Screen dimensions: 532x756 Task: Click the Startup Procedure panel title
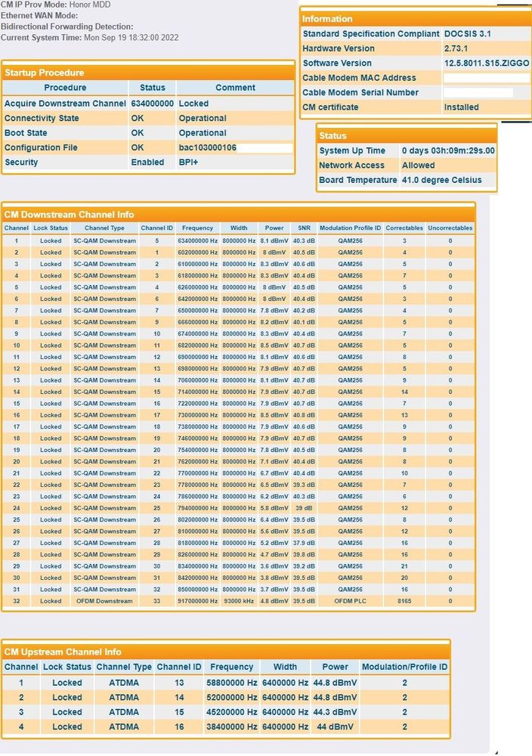coord(45,73)
